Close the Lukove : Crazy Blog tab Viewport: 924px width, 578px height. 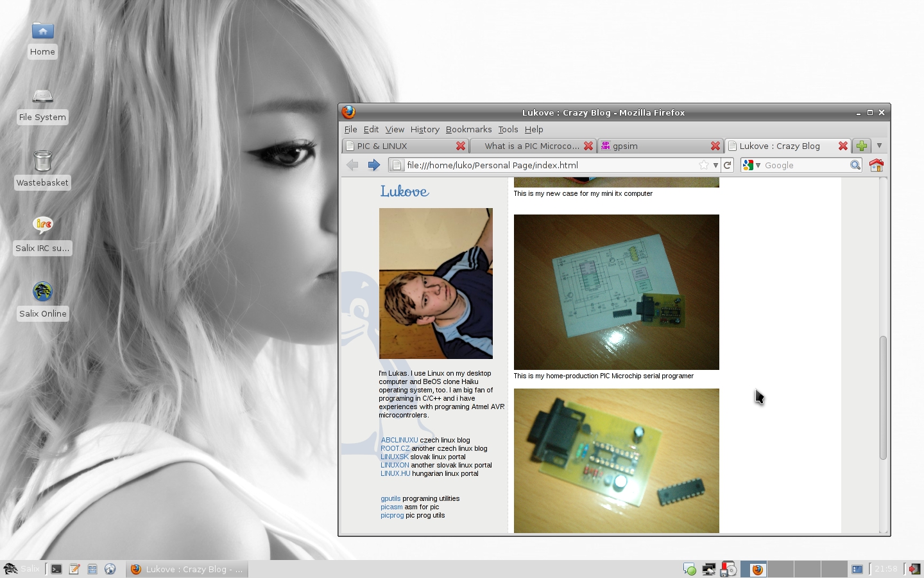pyautogui.click(x=843, y=146)
